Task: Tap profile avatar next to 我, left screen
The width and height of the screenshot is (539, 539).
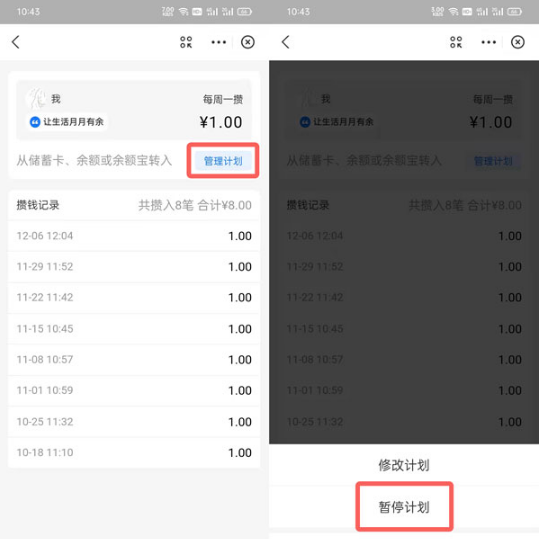Action: click(x=36, y=98)
